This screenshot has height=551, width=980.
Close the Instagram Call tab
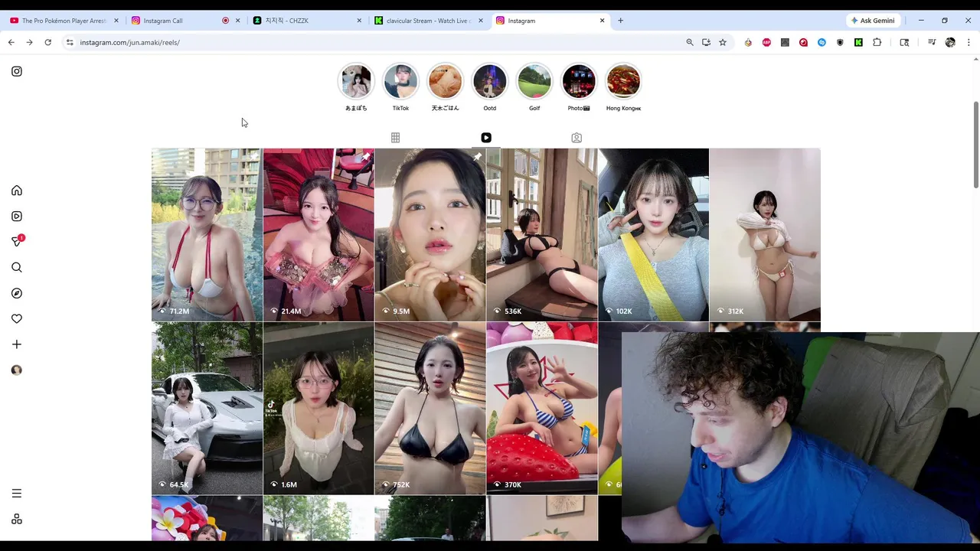tap(238, 21)
